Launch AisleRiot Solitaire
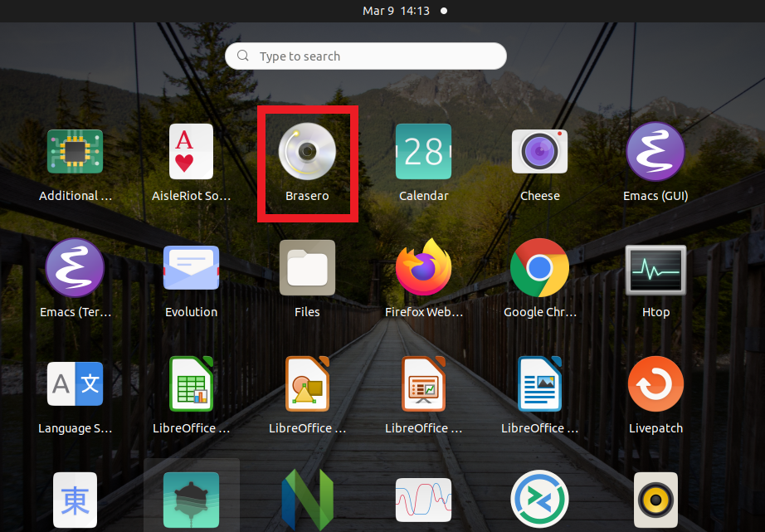 click(x=191, y=152)
